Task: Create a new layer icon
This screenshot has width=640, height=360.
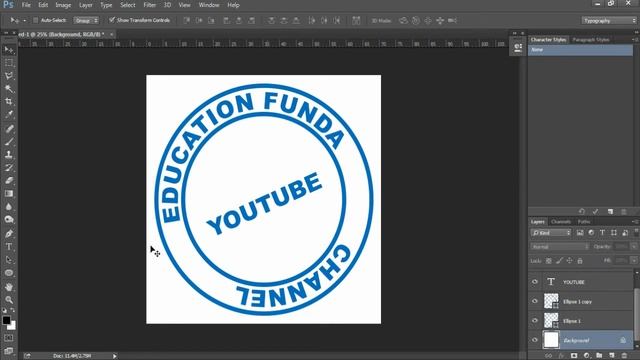Action: pos(611,356)
